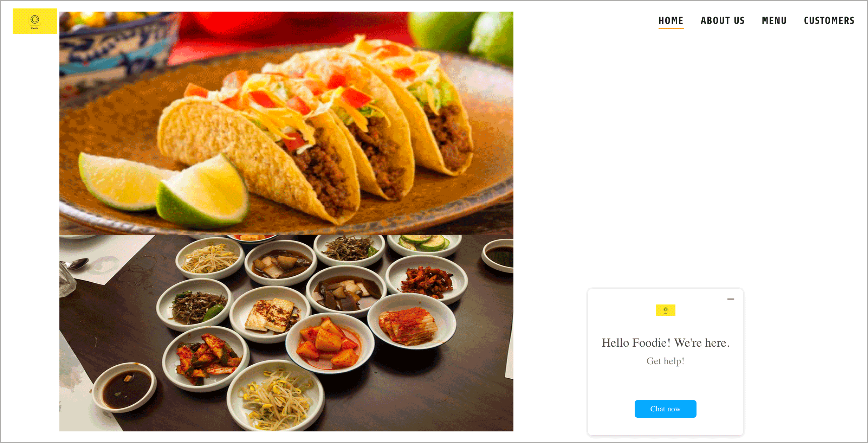Click the sliced kimchi bowl in side dishes photo
Image resolution: width=868 pixels, height=443 pixels.
tap(411, 322)
